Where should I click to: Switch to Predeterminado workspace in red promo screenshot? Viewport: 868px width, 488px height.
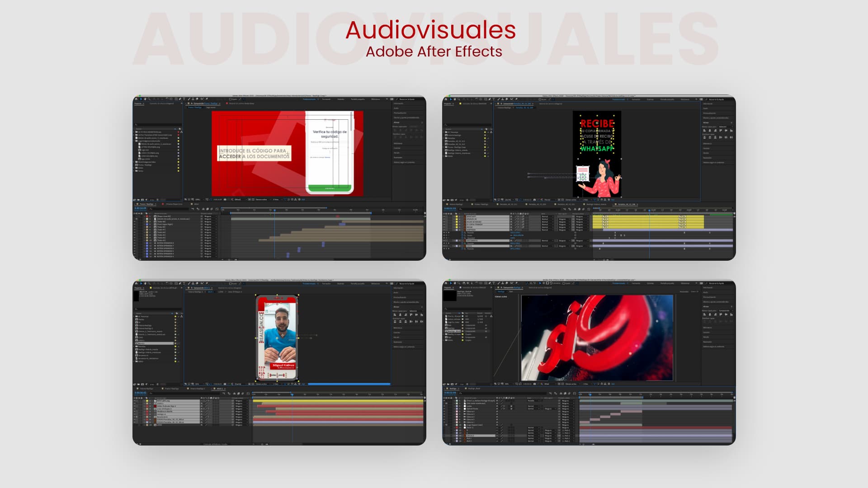pos(309,99)
